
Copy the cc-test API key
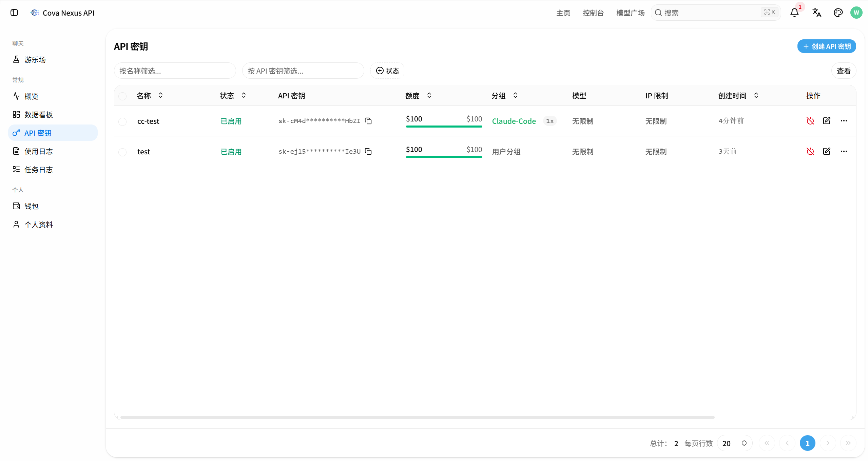point(368,121)
